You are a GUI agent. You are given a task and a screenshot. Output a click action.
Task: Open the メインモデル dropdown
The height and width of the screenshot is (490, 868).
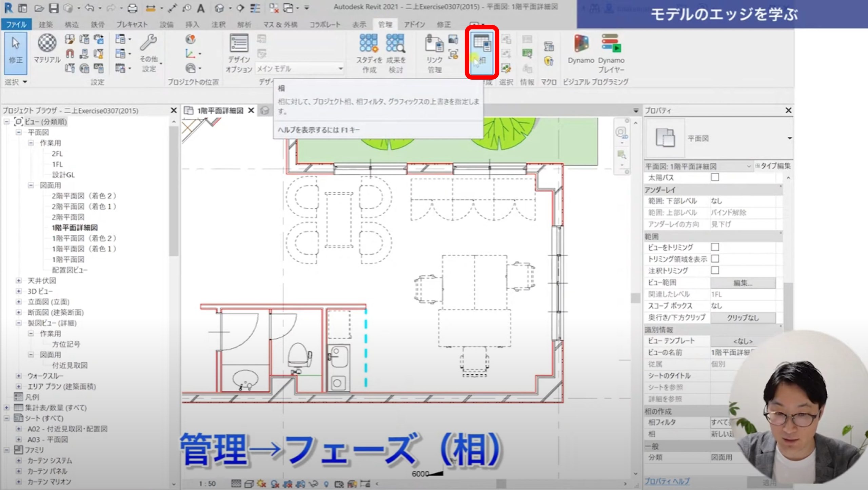click(340, 69)
